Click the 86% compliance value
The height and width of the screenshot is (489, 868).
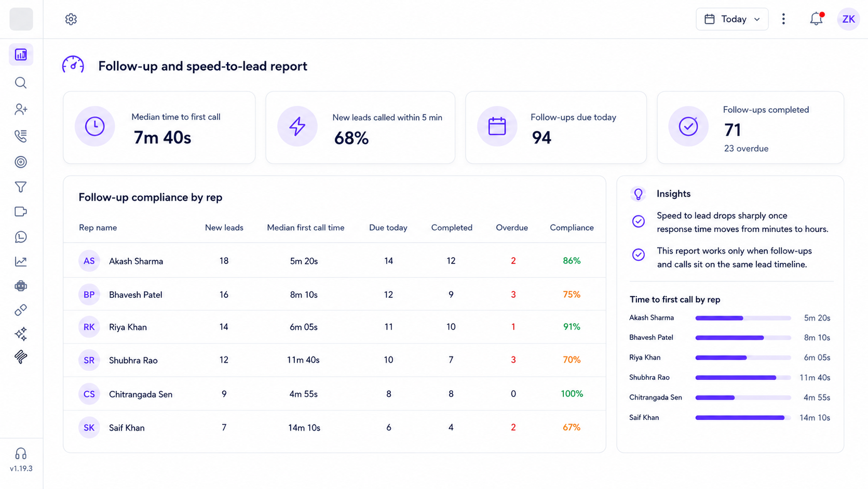click(x=572, y=261)
